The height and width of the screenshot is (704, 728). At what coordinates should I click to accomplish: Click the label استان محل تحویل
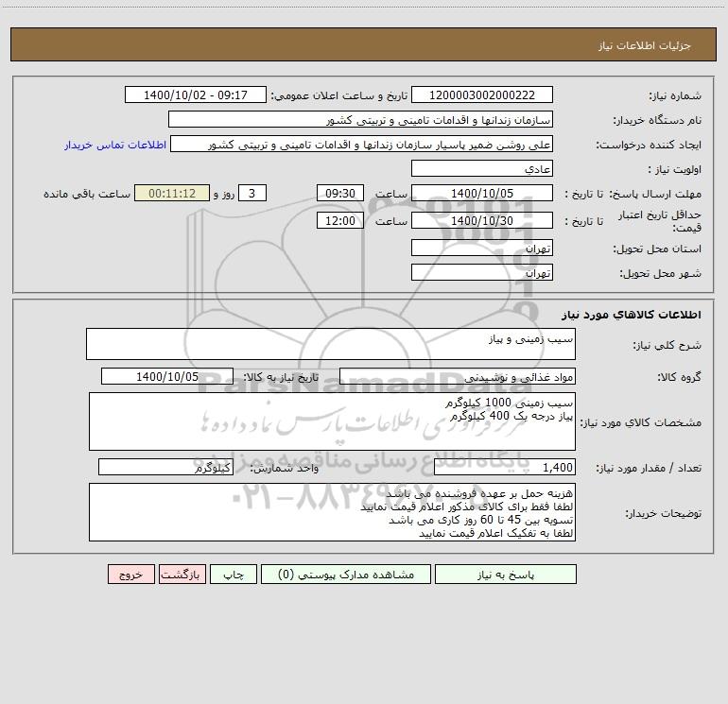tap(657, 249)
